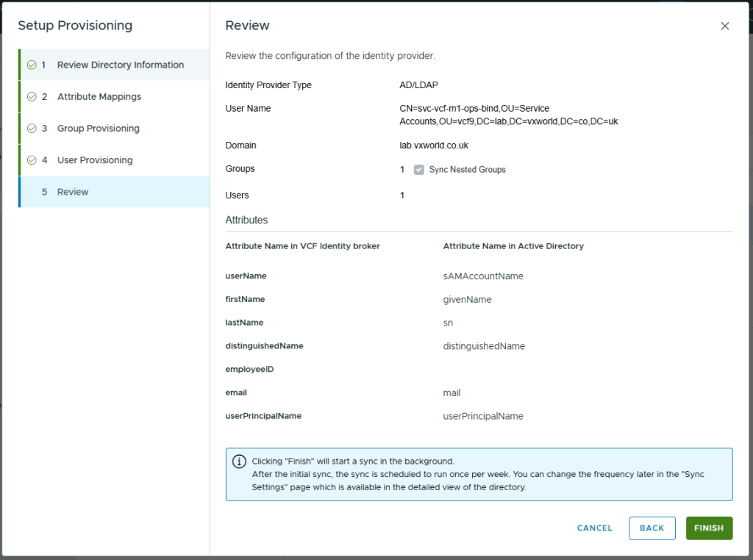Open the Attribute Mappings step
The width and height of the screenshot is (753, 560).
point(99,96)
